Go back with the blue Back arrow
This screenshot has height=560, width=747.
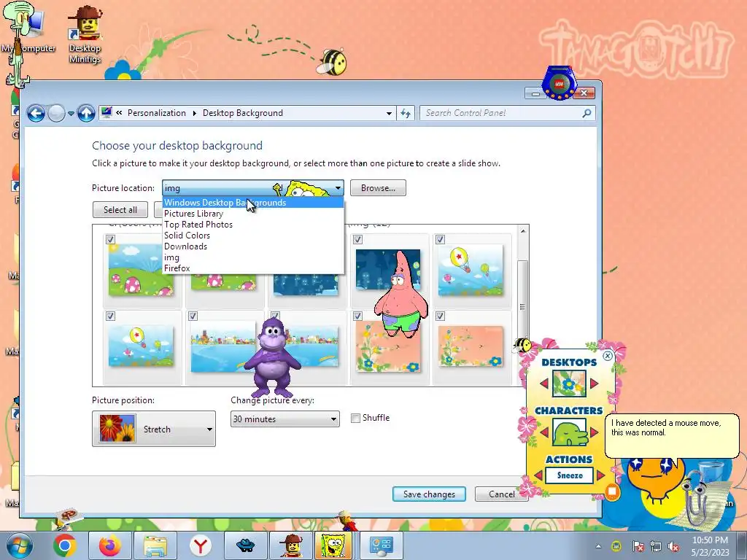(36, 113)
